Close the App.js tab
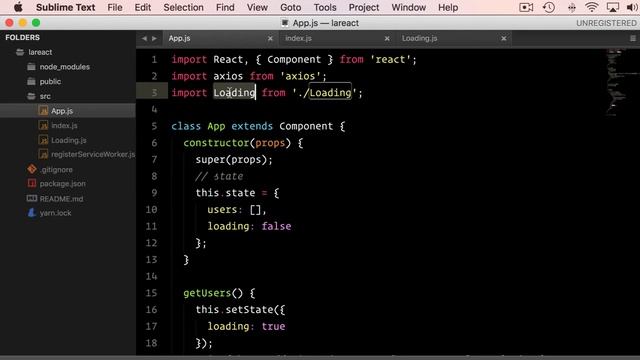The image size is (640, 360). tap(270, 38)
